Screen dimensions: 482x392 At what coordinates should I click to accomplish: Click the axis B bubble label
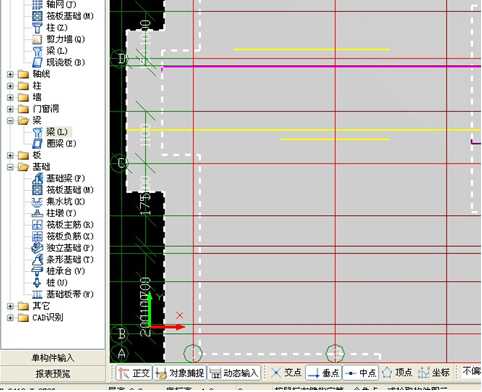pyautogui.click(x=121, y=333)
